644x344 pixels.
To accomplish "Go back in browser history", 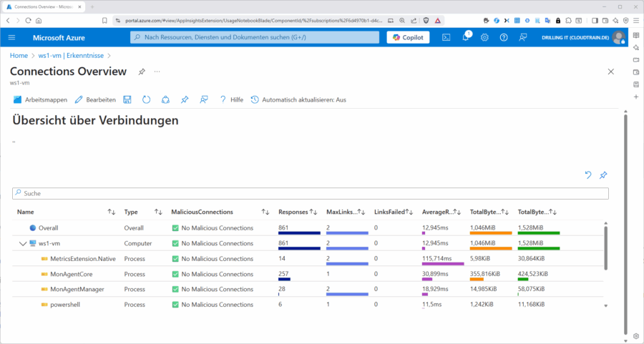I will click(x=8, y=21).
